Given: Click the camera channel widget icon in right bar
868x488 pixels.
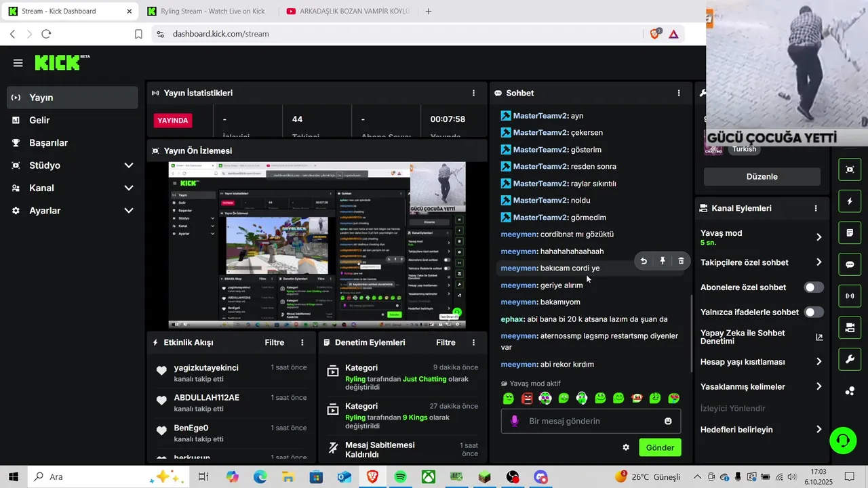Looking at the screenshot, I should tap(850, 328).
